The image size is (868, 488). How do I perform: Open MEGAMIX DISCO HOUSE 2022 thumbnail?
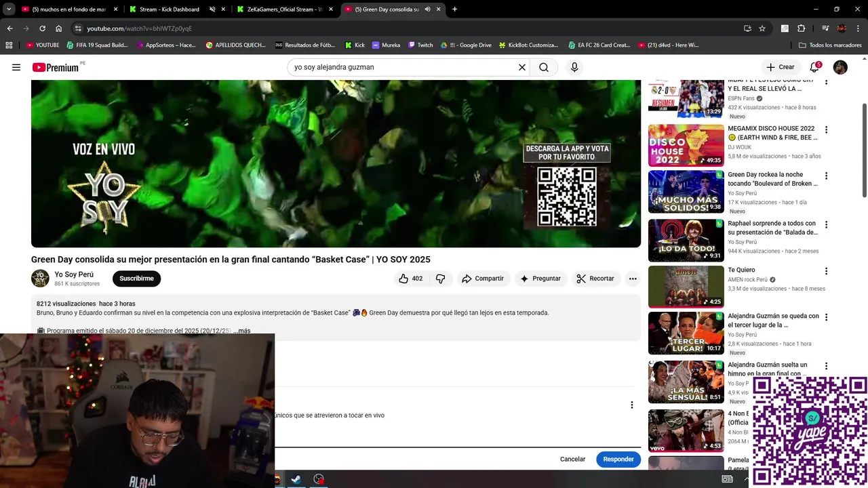click(686, 145)
